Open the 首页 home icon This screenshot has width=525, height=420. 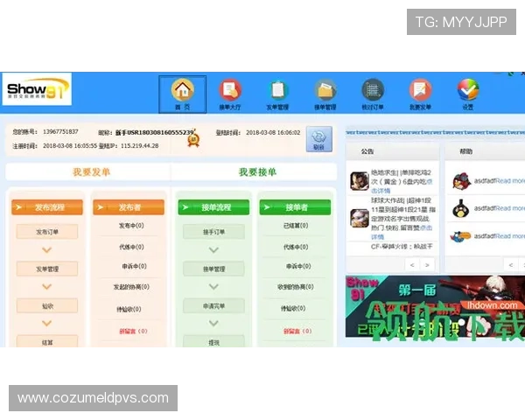[183, 94]
